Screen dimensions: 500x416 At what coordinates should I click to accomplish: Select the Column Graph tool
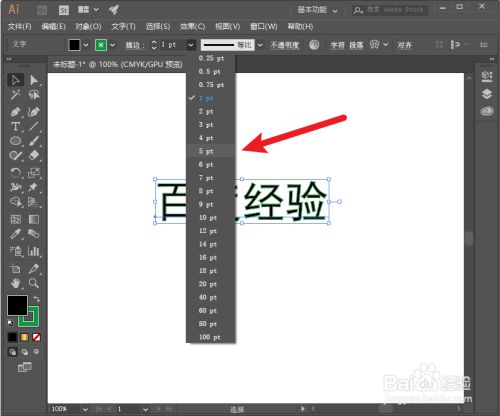click(34, 251)
